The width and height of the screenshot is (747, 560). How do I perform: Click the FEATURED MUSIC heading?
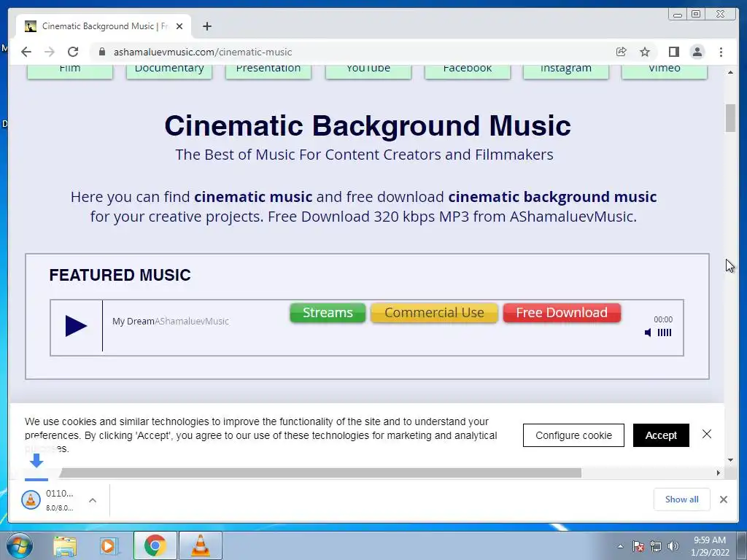coord(120,275)
